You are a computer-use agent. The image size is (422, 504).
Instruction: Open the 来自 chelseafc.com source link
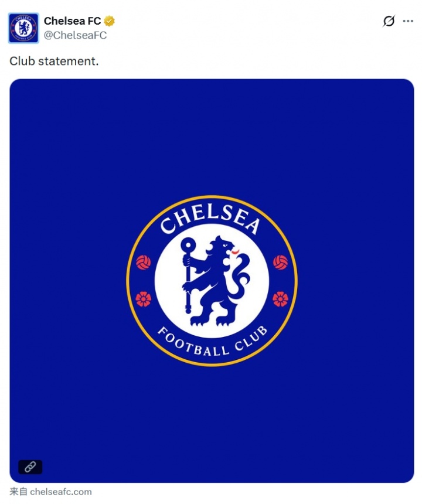(50, 492)
